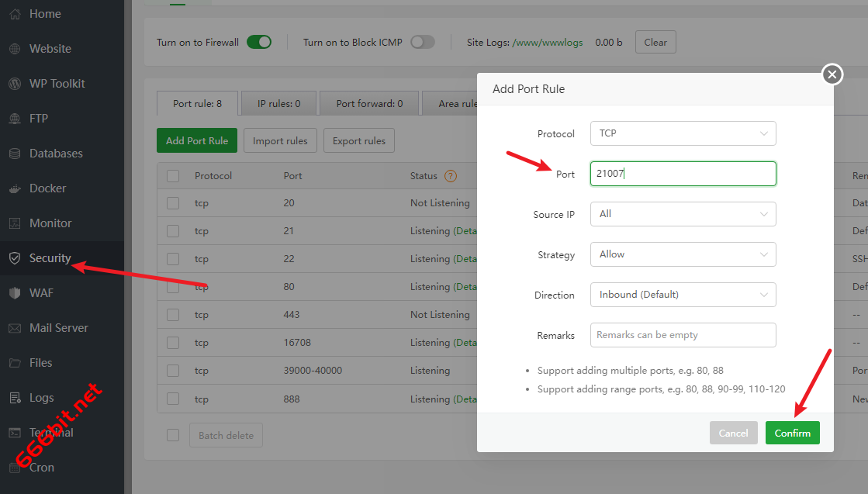
Task: Open the Monitor icon in sidebar
Action: point(15,223)
